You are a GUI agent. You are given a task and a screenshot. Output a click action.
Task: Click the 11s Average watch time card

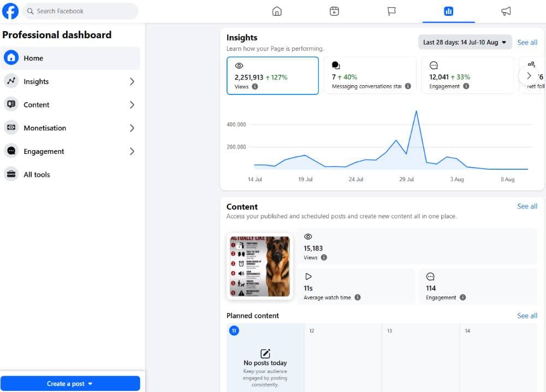click(x=356, y=287)
